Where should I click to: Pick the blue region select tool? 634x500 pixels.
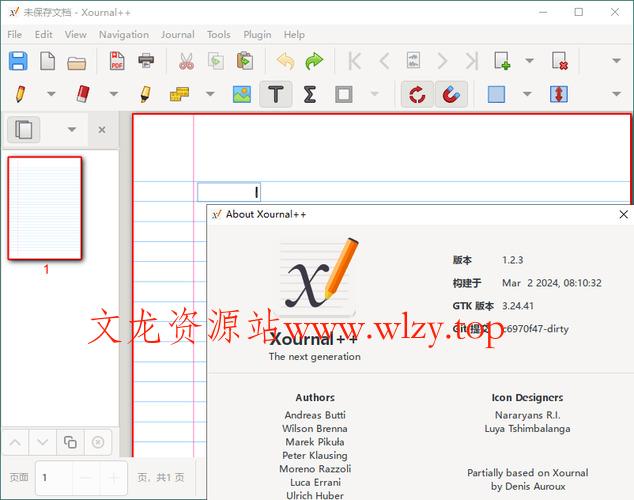click(496, 94)
